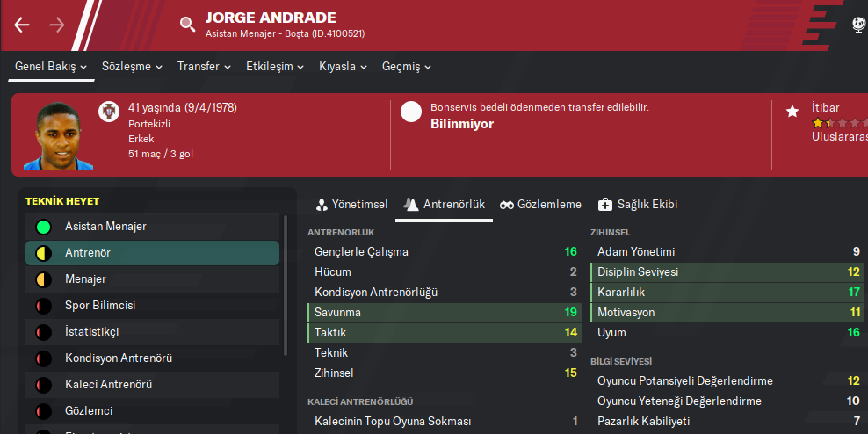Viewport: 868px width, 434px height.
Task: Click the Portugal federation badge icon
Action: click(x=107, y=111)
